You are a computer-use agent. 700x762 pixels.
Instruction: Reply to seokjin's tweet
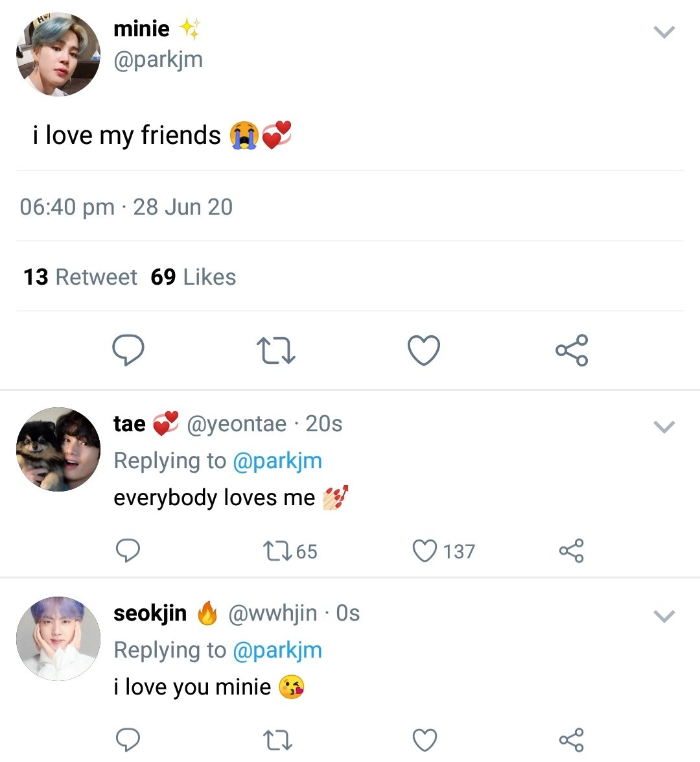pyautogui.click(x=128, y=740)
